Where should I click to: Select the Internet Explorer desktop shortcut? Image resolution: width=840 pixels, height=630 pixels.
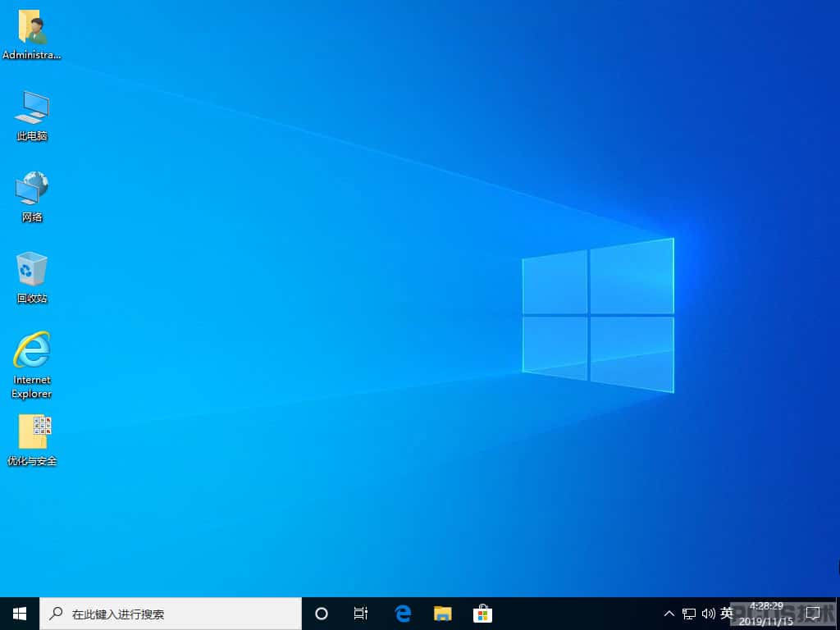coord(32,365)
